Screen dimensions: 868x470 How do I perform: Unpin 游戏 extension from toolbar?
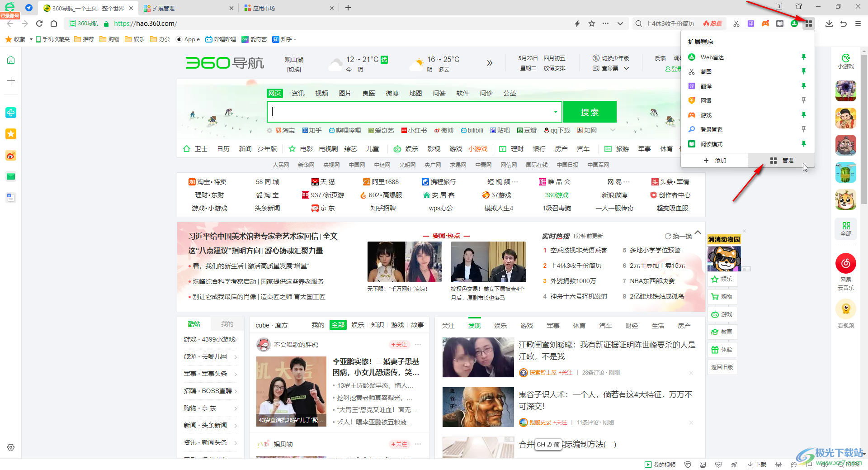coord(804,115)
